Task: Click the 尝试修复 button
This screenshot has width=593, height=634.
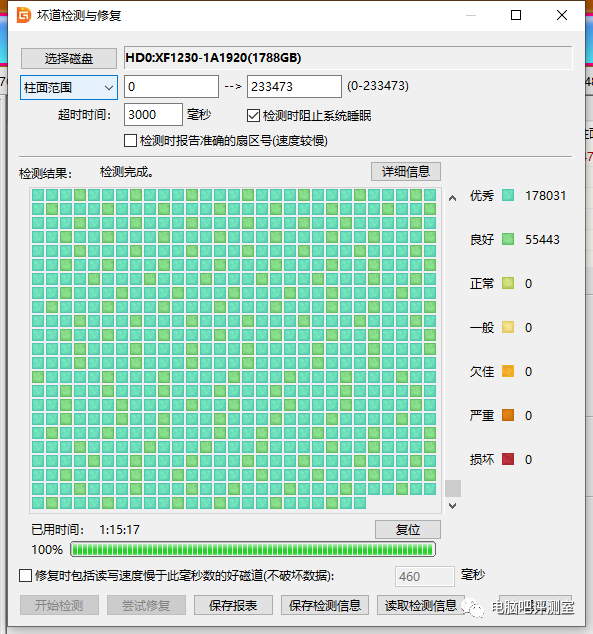Action: click(146, 605)
